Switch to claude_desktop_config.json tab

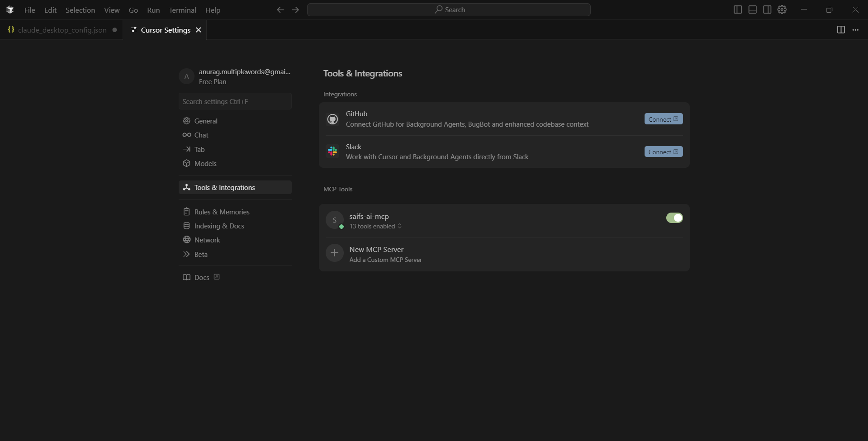click(62, 30)
